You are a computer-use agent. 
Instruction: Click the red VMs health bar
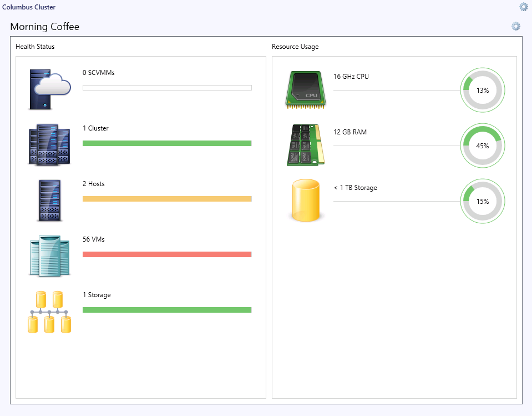click(x=167, y=254)
